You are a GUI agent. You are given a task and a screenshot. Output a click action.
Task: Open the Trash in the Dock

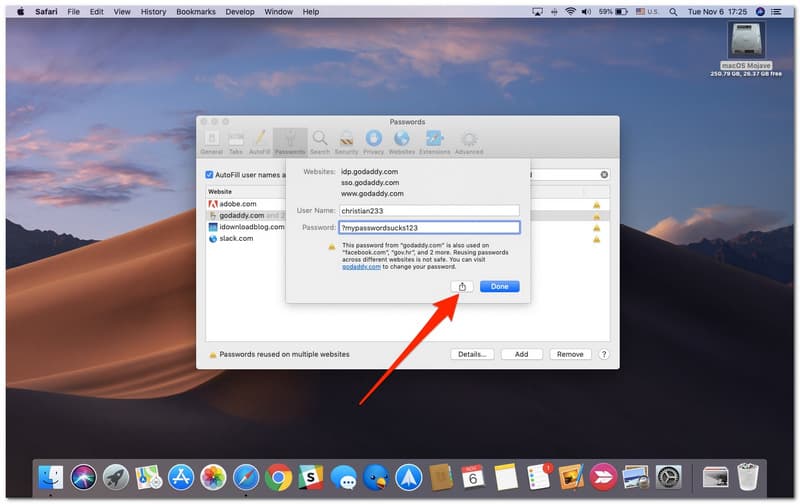(x=747, y=476)
